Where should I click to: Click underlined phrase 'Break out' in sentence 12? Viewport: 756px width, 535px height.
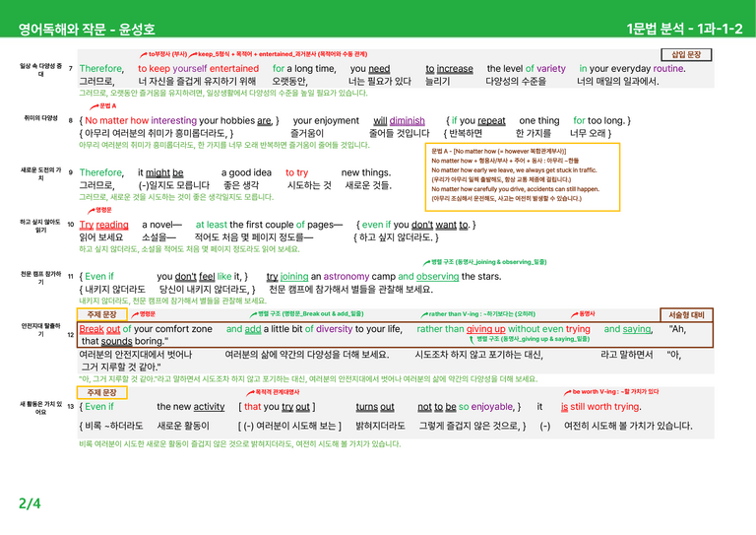pos(99,329)
